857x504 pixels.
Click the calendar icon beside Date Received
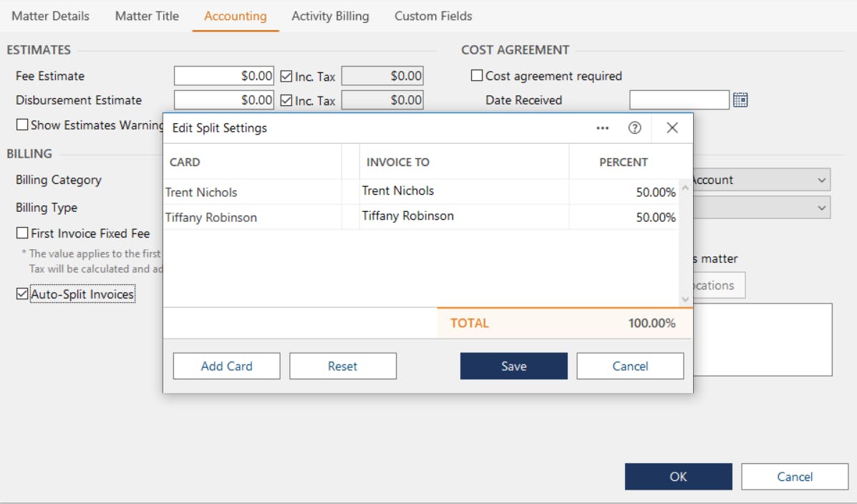740,100
